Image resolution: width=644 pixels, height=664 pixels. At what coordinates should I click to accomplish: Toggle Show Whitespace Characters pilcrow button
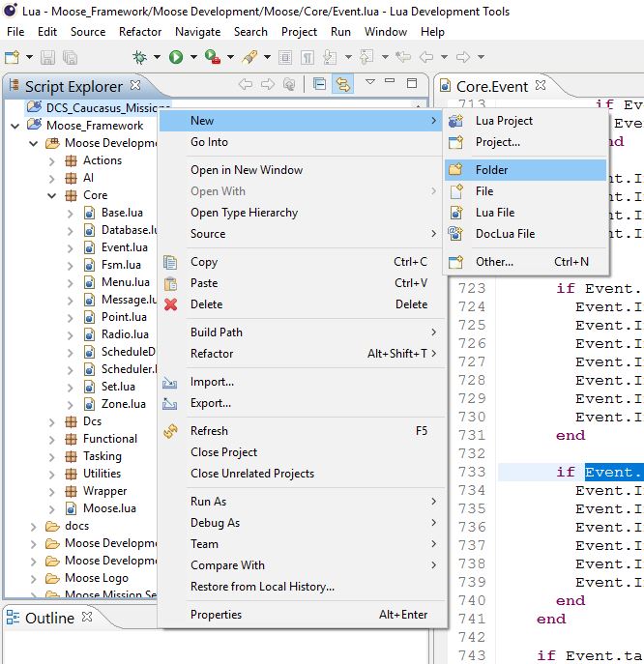click(x=308, y=58)
